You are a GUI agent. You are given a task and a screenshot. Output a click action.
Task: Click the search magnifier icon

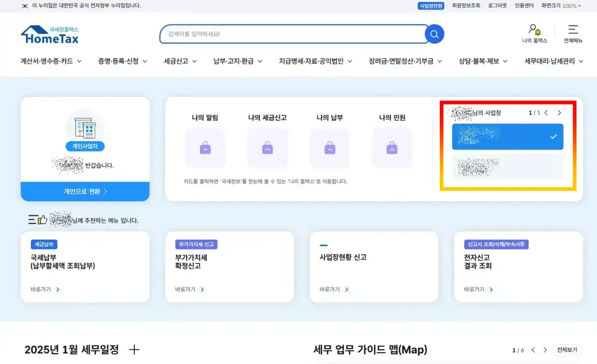pos(434,34)
